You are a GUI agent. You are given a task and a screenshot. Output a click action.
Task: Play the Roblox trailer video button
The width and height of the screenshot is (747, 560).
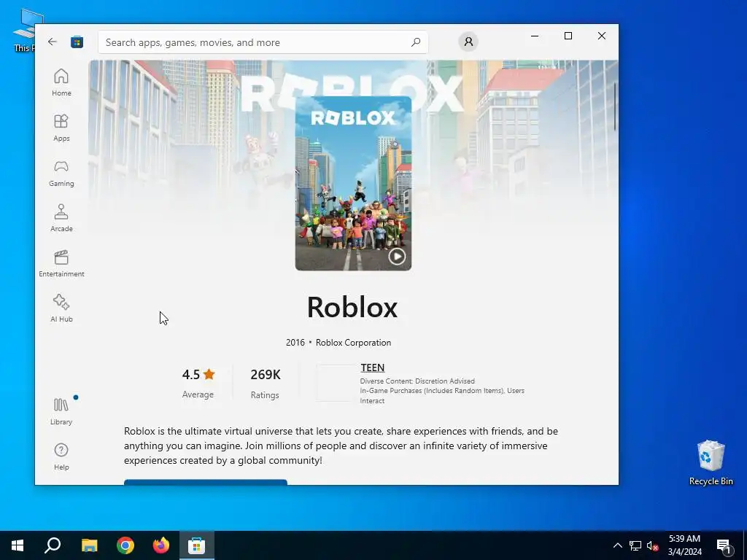tap(397, 256)
